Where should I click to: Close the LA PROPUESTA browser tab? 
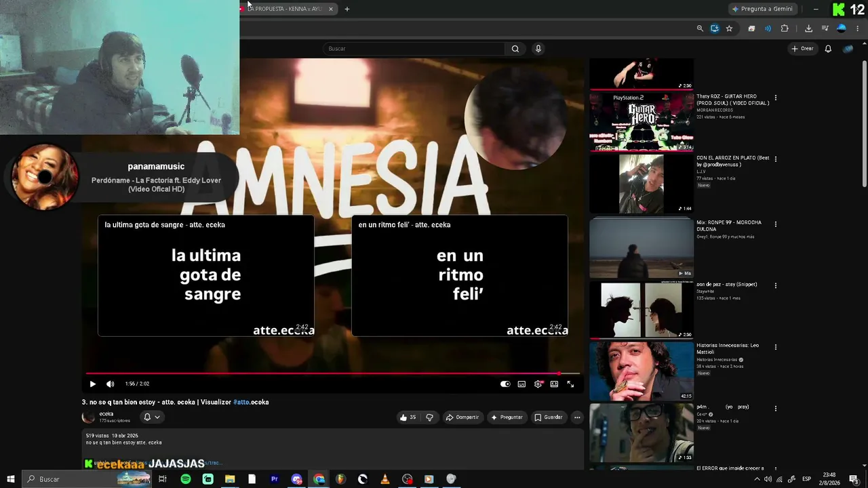pyautogui.click(x=331, y=9)
